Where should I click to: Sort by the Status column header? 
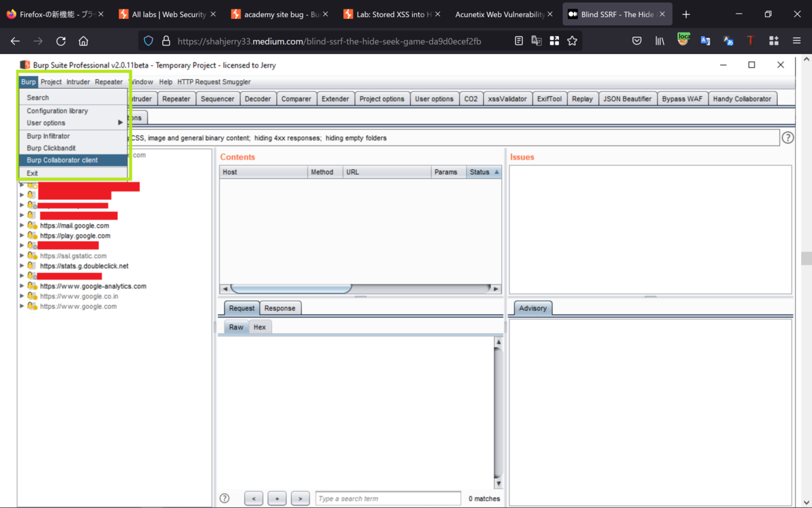tap(484, 172)
